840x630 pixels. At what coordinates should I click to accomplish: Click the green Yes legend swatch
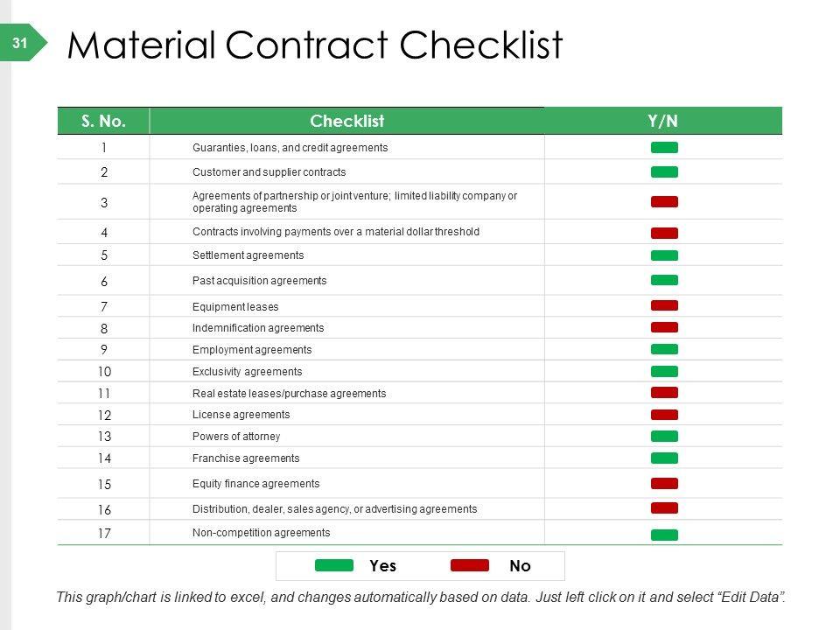coord(333,565)
